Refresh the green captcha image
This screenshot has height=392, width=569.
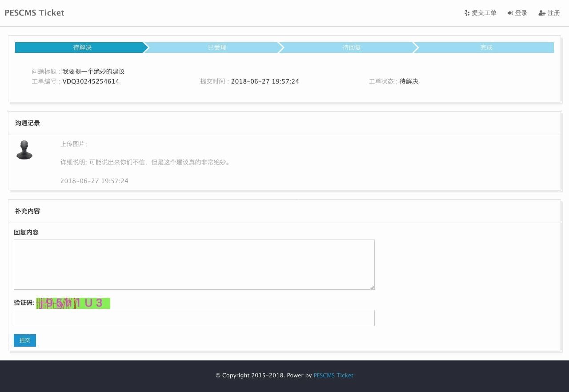73,303
